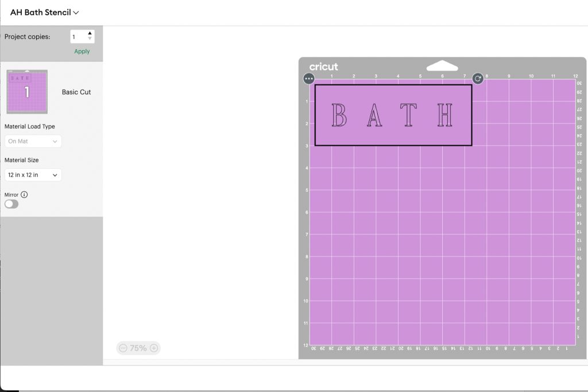588x392 pixels.
Task: Zoom out with the minus icon
Action: (x=123, y=348)
